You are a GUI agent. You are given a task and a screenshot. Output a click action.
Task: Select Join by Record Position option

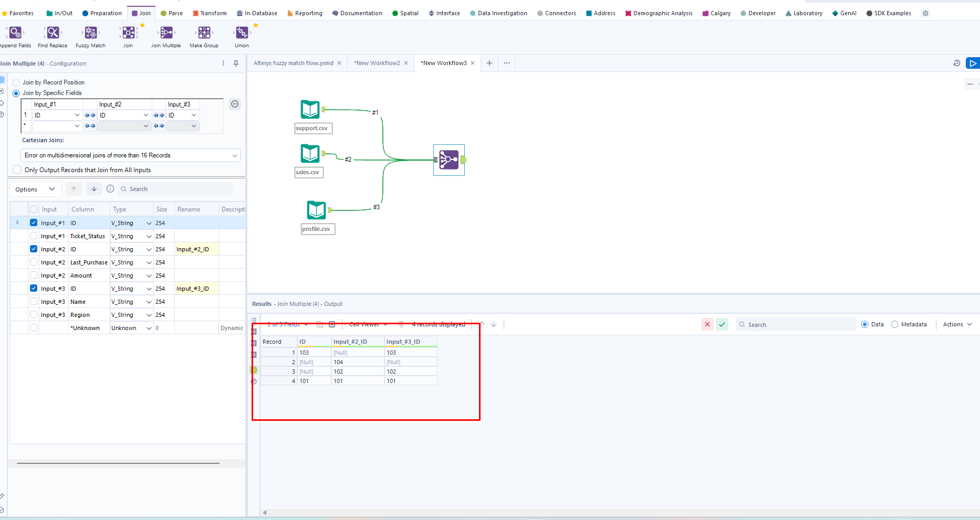click(x=16, y=83)
